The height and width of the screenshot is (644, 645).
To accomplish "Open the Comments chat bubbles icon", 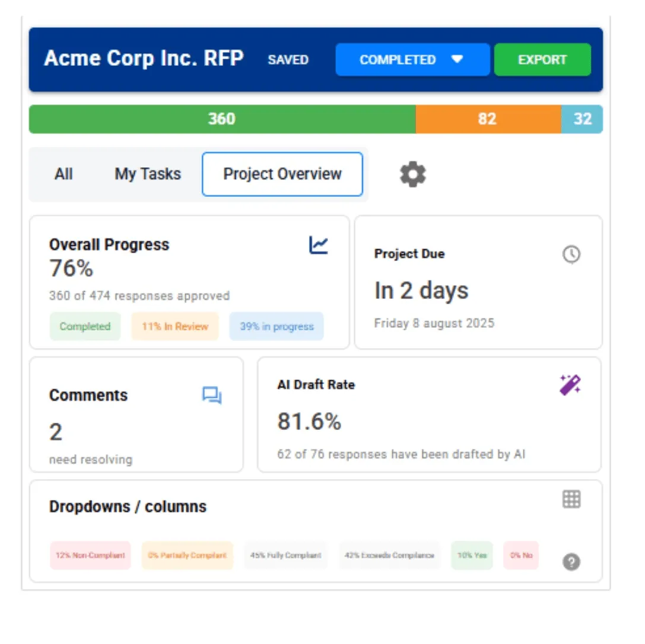I will (212, 396).
